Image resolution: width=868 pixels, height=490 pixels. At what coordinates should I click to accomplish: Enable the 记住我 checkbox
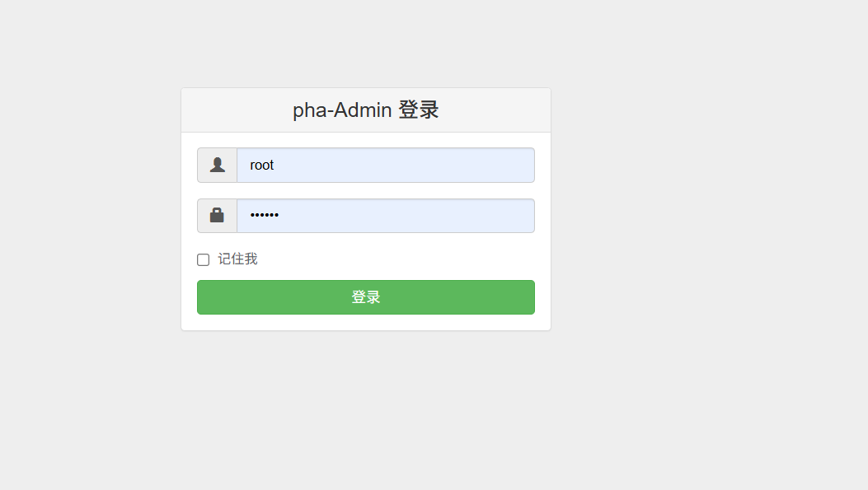(x=203, y=259)
